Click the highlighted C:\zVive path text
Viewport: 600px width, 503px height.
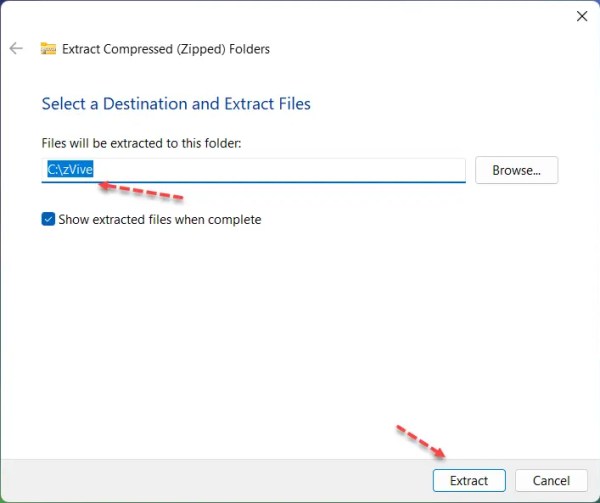coord(70,169)
